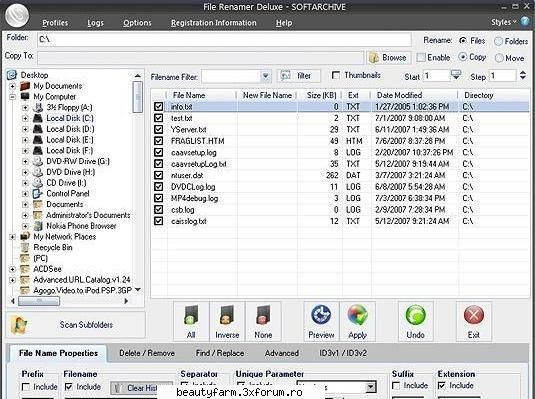This screenshot has width=535, height=399.
Task: Select the DVD Drive (H:) icon
Action: (x=38, y=172)
